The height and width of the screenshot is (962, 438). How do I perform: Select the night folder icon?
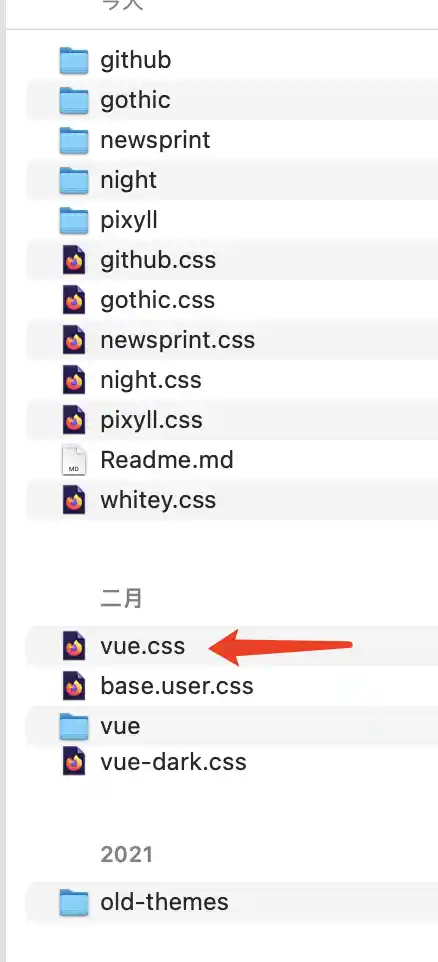click(74, 180)
